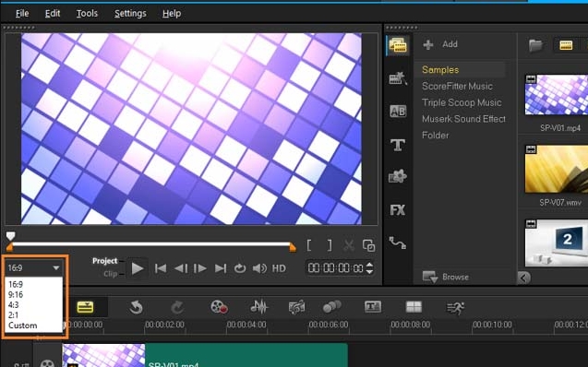Switch to Project play mode
This screenshot has height=367, width=588.
point(104,261)
